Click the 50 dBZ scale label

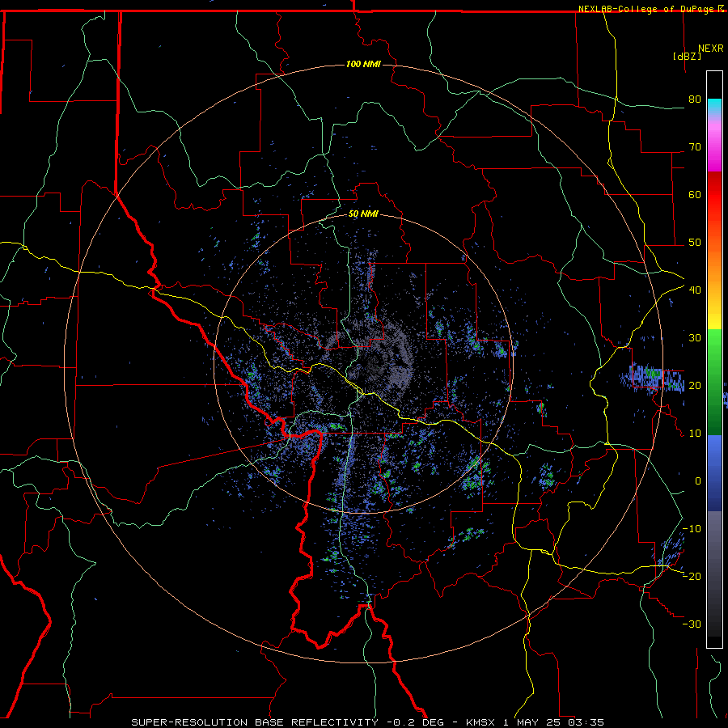pyautogui.click(x=695, y=243)
